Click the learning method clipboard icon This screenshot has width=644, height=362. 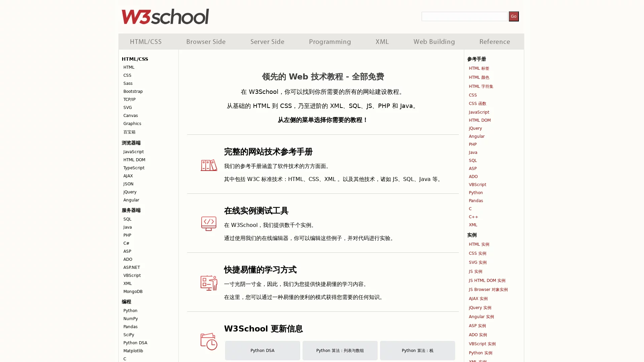(209, 283)
